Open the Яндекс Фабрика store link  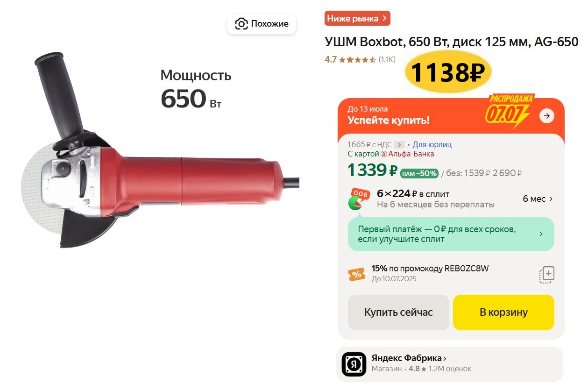click(409, 358)
